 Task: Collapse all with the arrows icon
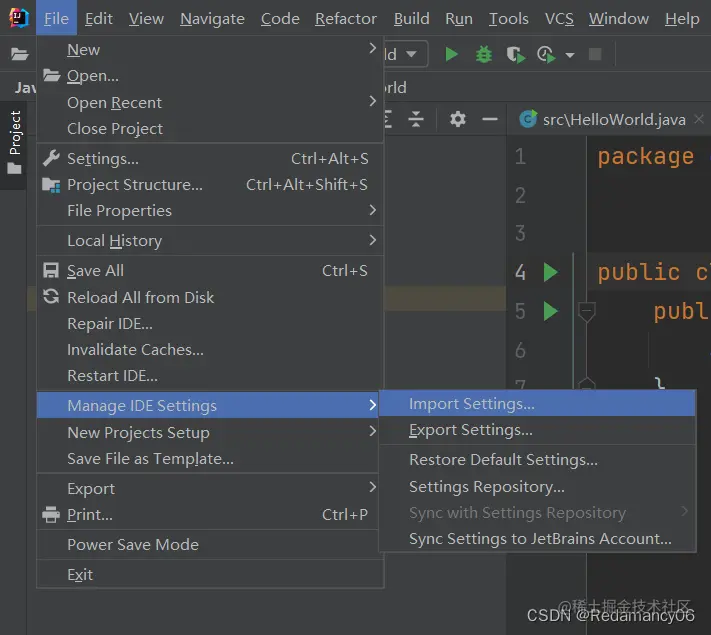415,119
